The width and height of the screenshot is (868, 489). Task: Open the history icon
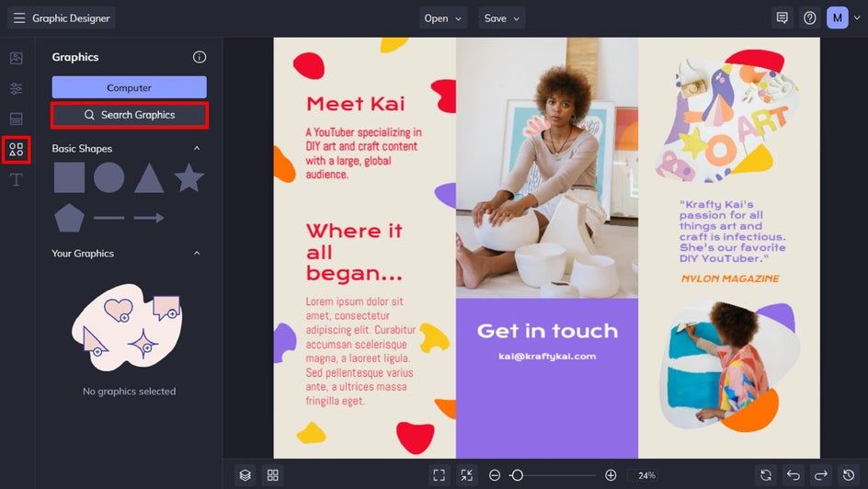coord(849,475)
